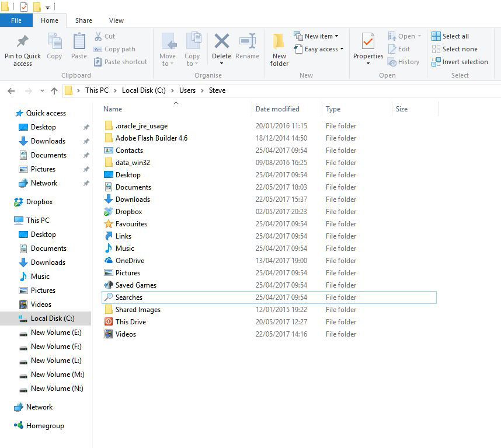Select the Contacts folder

click(129, 150)
